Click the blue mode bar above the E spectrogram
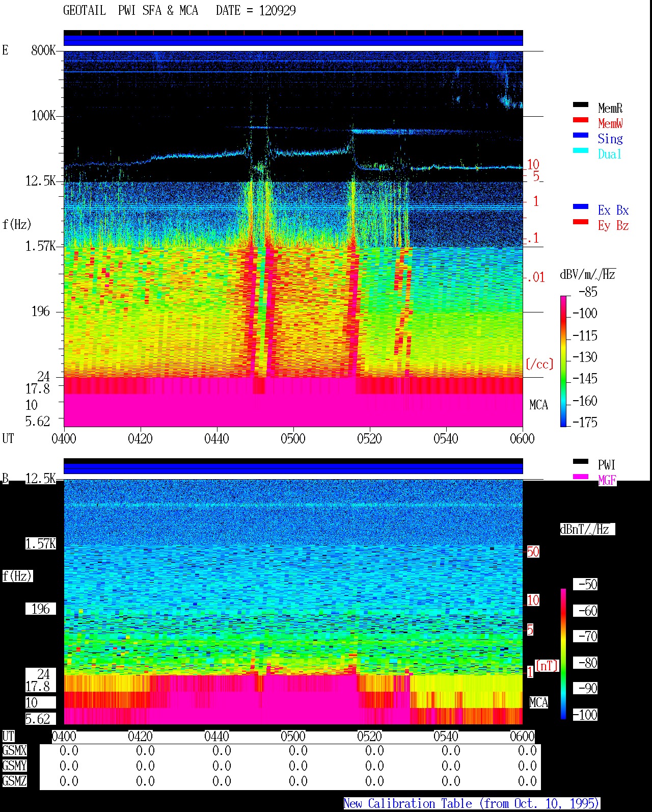The width and height of the screenshot is (652, 812). (x=293, y=40)
